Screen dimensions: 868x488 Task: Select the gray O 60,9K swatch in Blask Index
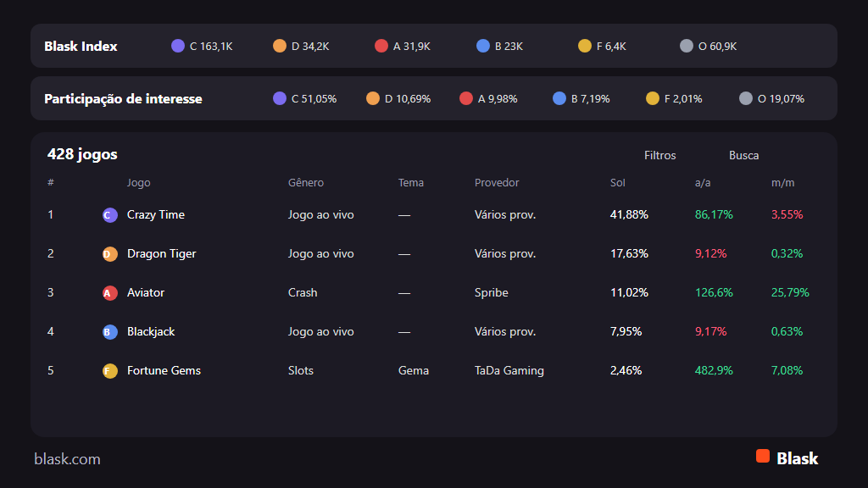pyautogui.click(x=687, y=46)
